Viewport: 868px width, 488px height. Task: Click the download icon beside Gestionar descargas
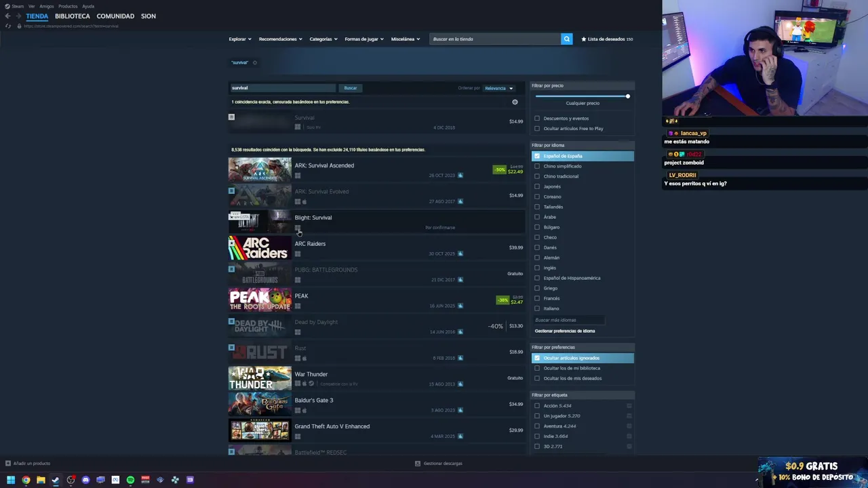click(418, 464)
